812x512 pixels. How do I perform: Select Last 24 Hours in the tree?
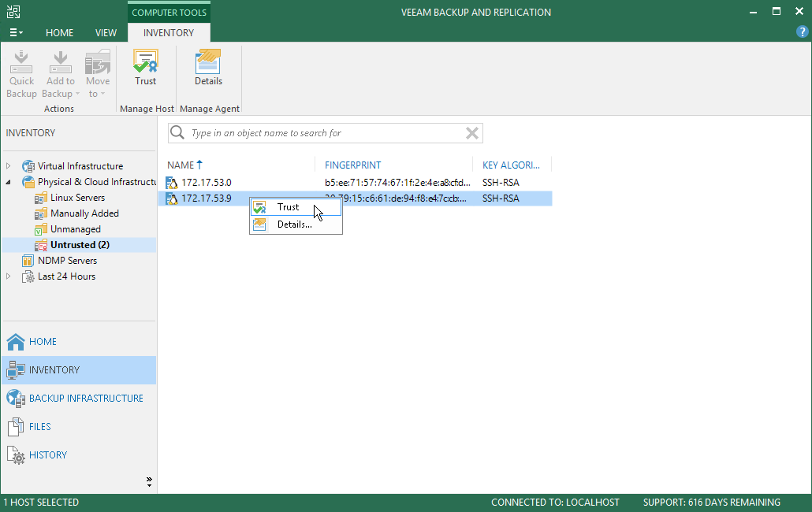[66, 276]
